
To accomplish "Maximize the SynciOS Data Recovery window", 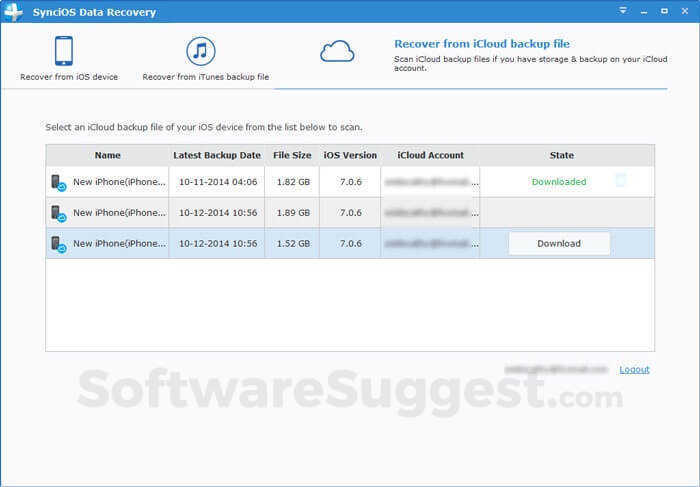I will tap(664, 11).
